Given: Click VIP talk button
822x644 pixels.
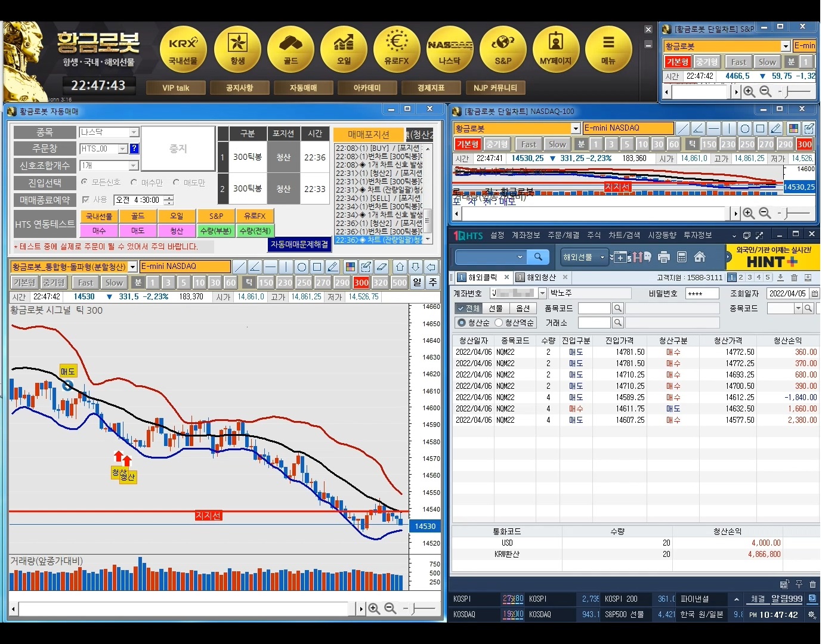Looking at the screenshot, I should coord(176,88).
